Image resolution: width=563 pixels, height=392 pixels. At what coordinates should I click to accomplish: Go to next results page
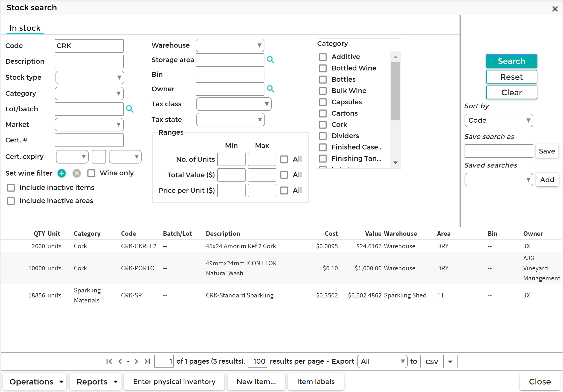pyautogui.click(x=136, y=361)
